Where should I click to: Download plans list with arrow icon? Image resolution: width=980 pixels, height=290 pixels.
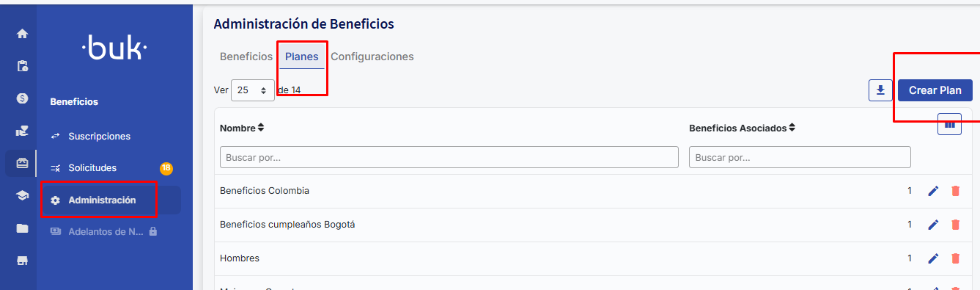(x=880, y=90)
